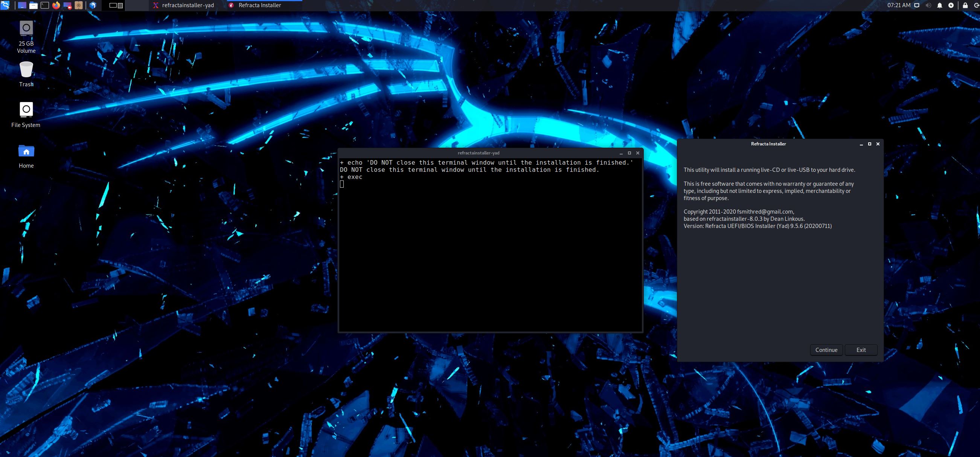This screenshot has width=980, height=457.
Task: Open the volume control tray icon
Action: (928, 5)
